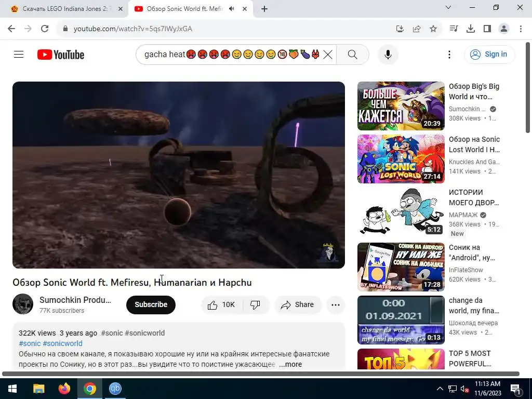Viewport: 532px width, 399px height.
Task: Open Chrome three-dot menu
Action: 521,29
